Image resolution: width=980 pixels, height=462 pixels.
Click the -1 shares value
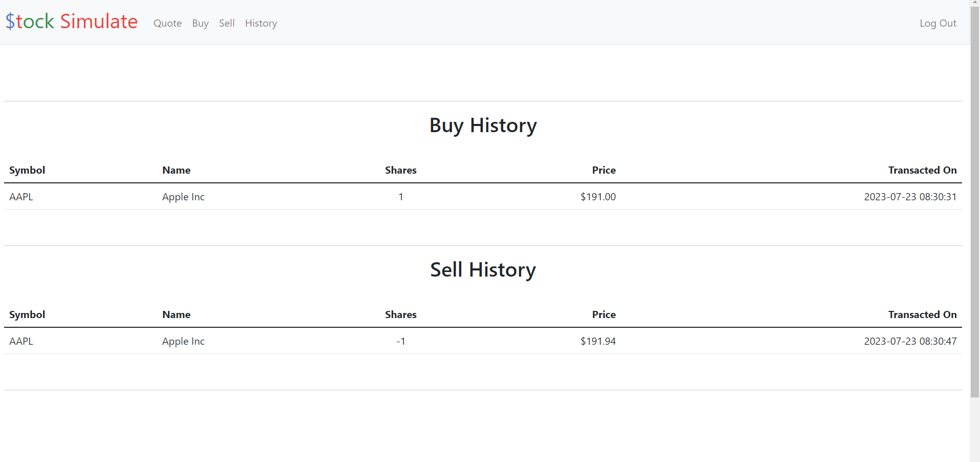pos(401,341)
